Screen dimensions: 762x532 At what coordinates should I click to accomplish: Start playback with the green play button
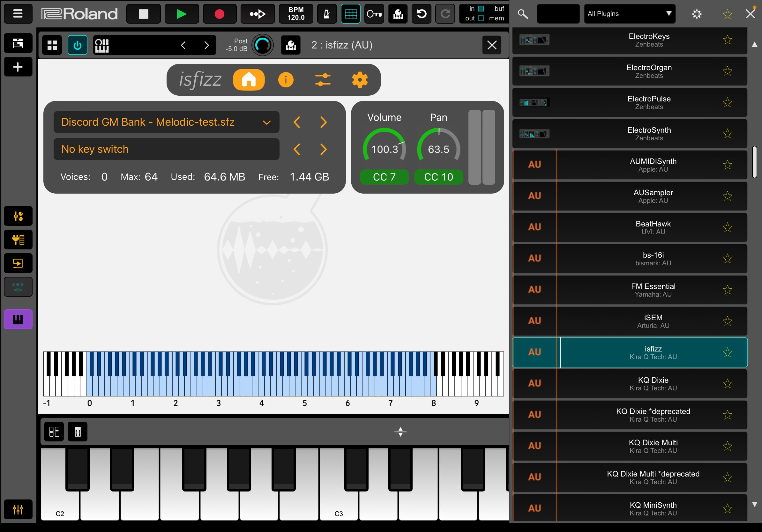[182, 14]
